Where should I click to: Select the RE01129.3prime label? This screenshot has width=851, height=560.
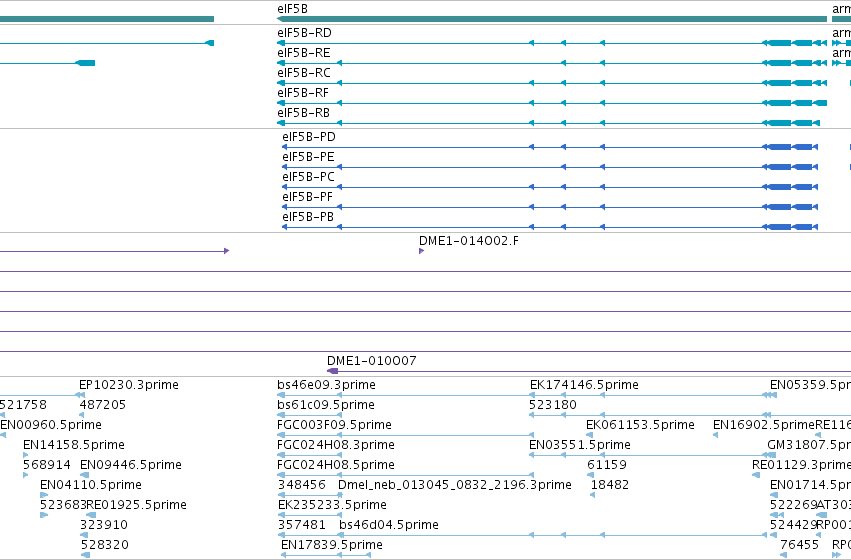point(802,465)
